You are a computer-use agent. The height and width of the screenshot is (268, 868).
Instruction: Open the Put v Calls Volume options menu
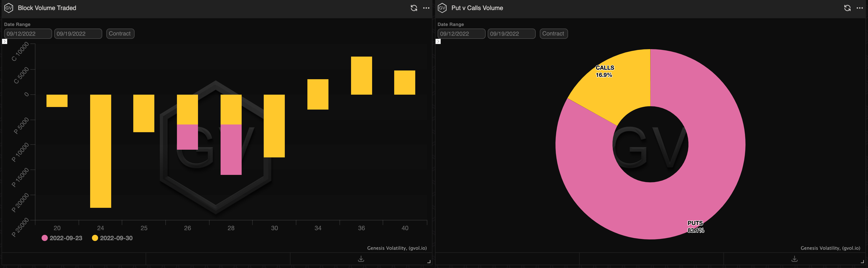tap(860, 8)
